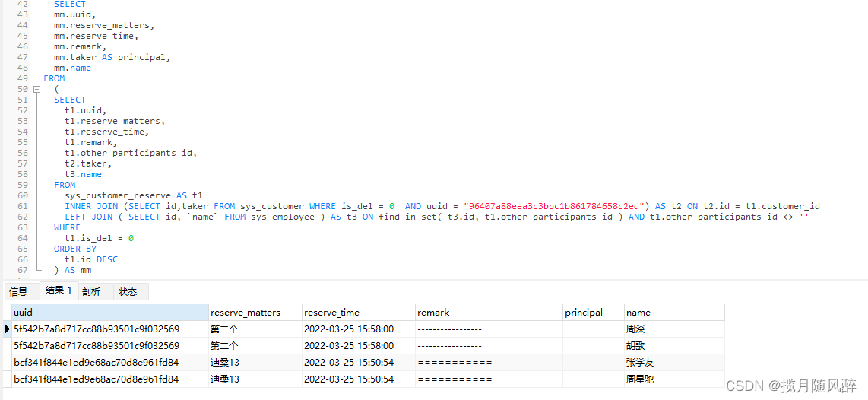Click line number 42 in the gutter
Screen dimensions: 868x400
point(23,5)
